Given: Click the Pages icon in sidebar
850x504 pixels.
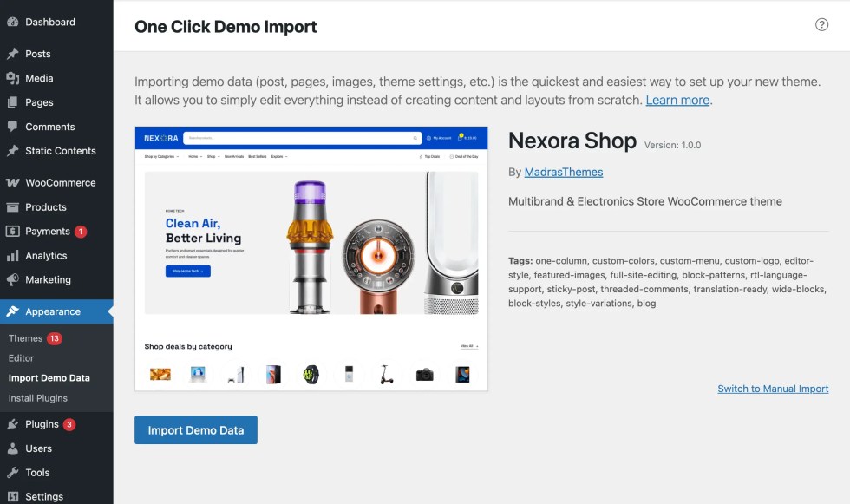Looking at the screenshot, I should coord(12,102).
